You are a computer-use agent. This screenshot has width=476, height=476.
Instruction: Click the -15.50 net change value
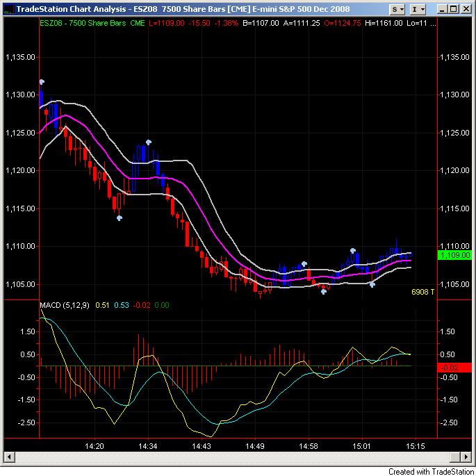coord(199,23)
